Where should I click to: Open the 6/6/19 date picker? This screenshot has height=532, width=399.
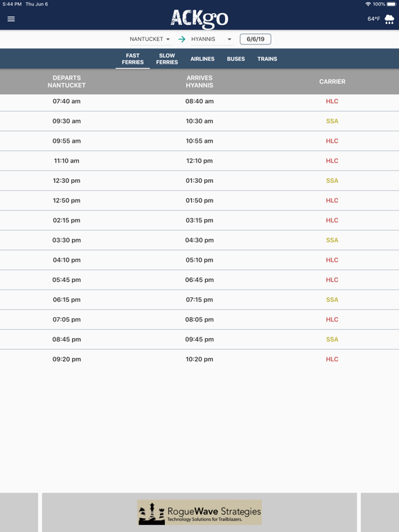[255, 39]
